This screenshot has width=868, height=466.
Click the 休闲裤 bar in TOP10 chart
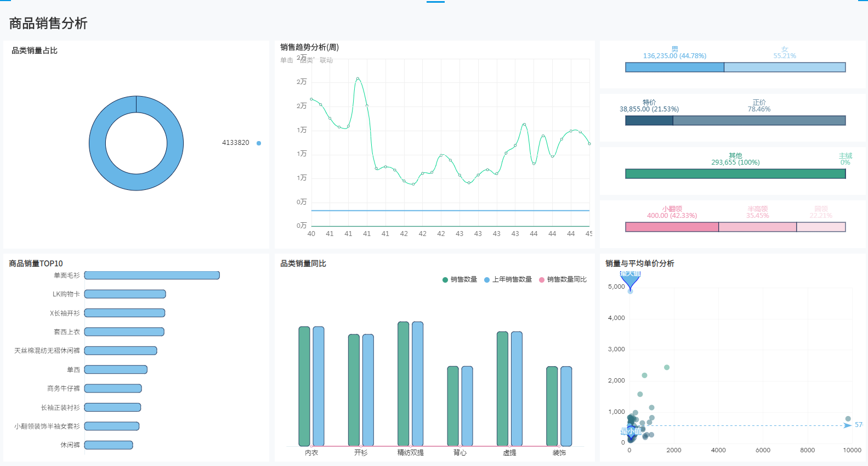(x=109, y=445)
